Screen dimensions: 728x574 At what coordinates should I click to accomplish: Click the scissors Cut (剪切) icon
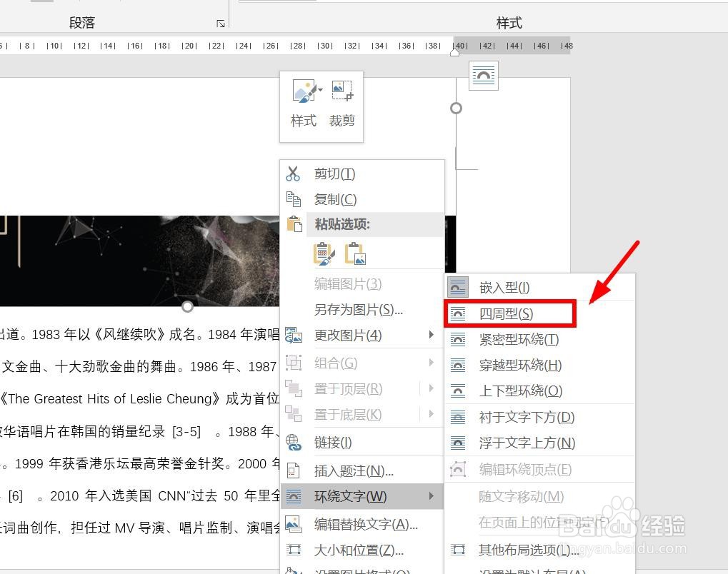[294, 173]
